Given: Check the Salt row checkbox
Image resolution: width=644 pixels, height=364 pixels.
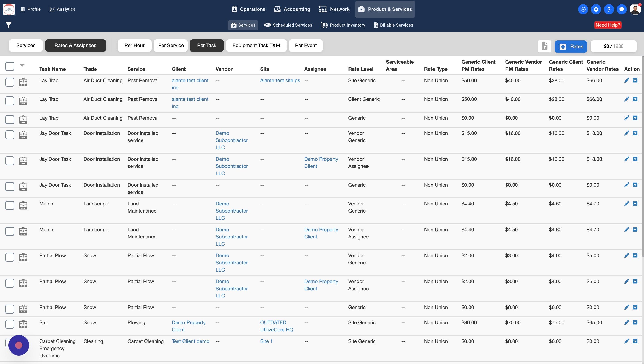Looking at the screenshot, I should pos(10,324).
